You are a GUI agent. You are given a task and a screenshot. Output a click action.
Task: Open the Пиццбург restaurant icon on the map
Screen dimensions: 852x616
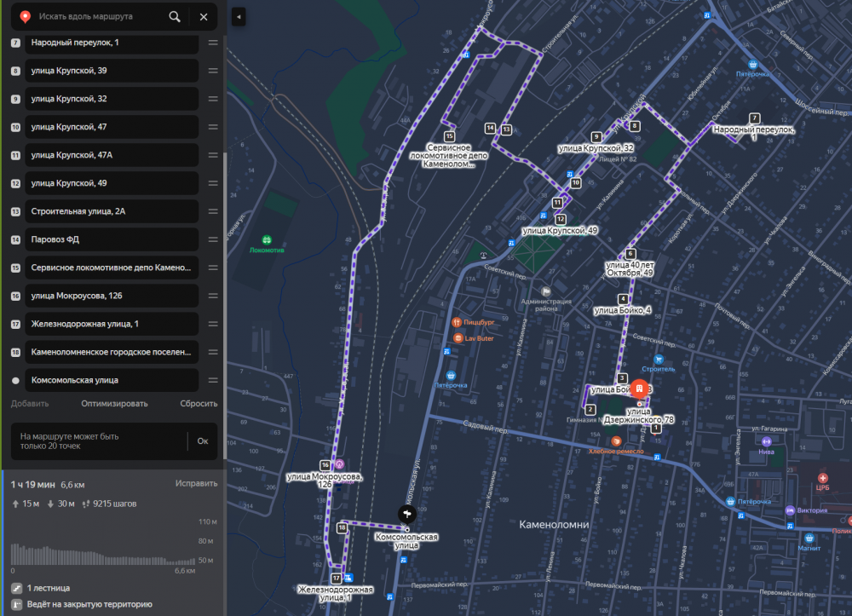[457, 322]
